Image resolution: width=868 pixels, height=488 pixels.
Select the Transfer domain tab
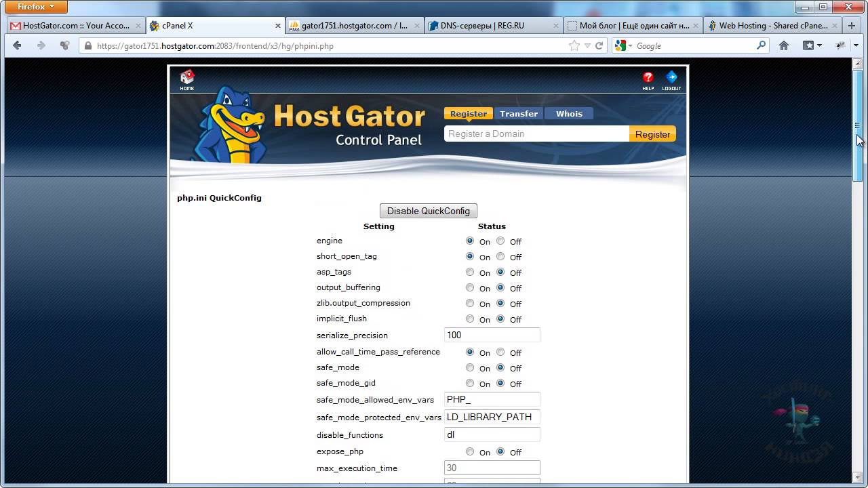coord(519,114)
